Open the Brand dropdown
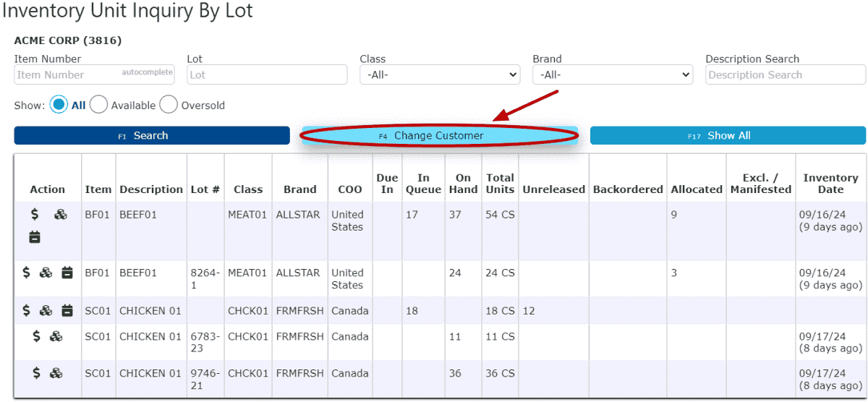 (613, 74)
